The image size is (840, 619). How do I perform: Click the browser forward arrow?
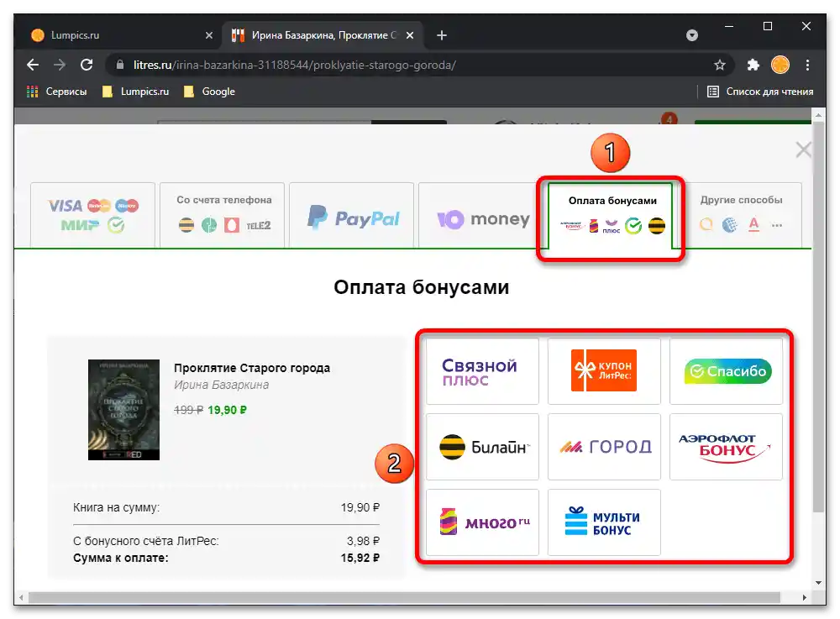[x=60, y=65]
